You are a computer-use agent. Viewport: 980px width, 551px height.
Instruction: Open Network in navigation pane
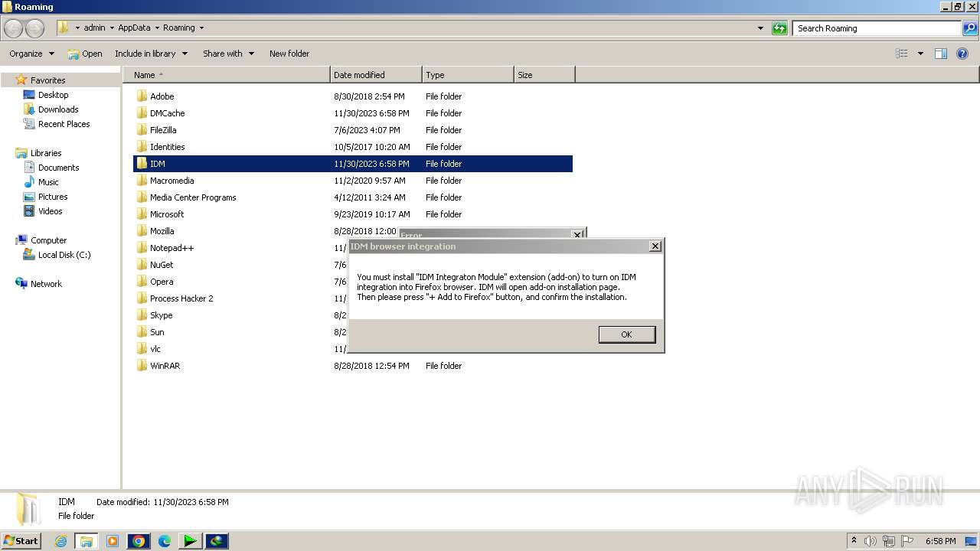(x=46, y=284)
